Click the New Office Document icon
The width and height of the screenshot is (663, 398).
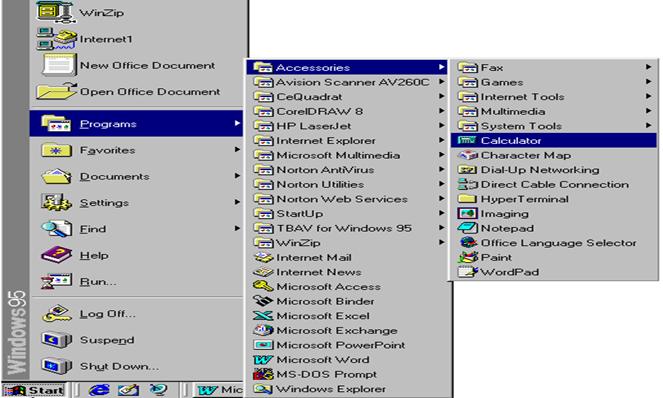click(59, 65)
